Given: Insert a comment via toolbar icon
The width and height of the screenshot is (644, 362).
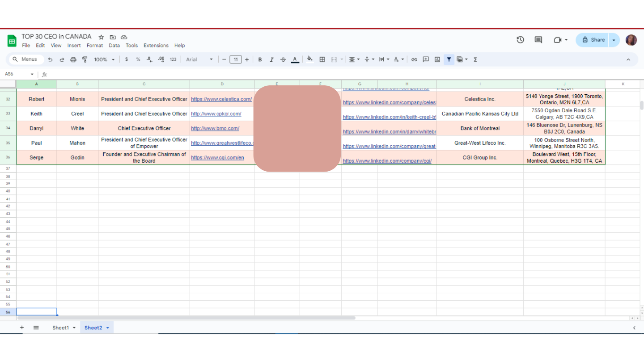Looking at the screenshot, I should pos(426,59).
